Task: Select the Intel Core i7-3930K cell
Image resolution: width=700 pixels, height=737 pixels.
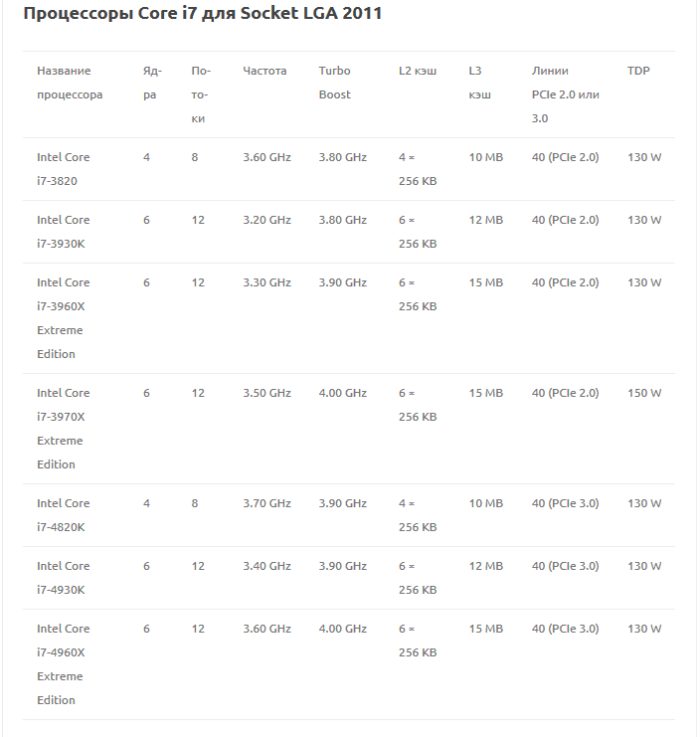Action: (64, 232)
